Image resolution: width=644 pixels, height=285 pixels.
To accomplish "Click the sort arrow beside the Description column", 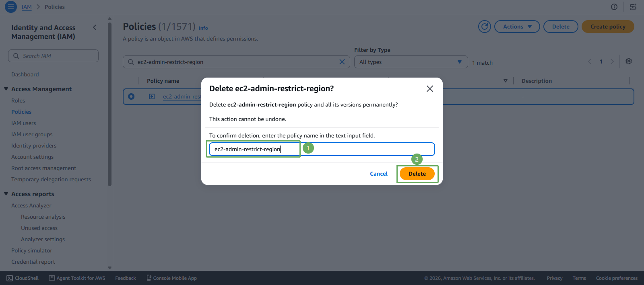I will pyautogui.click(x=506, y=81).
